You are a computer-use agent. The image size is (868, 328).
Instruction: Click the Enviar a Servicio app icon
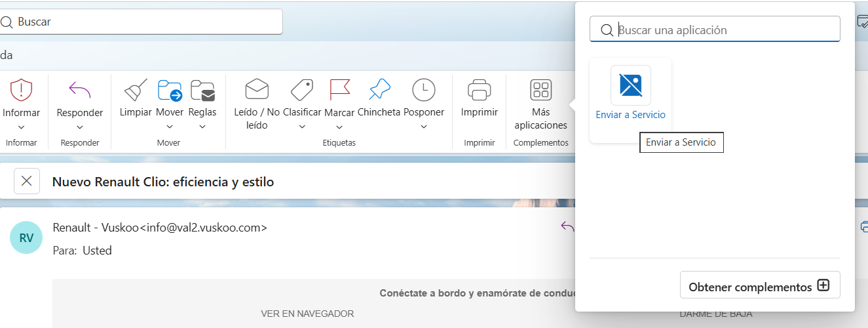point(631,85)
